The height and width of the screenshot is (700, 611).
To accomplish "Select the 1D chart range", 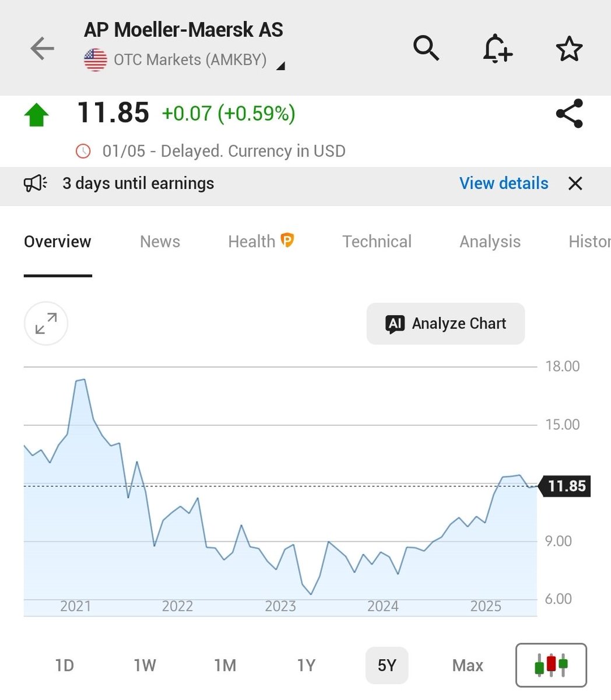I will click(64, 665).
